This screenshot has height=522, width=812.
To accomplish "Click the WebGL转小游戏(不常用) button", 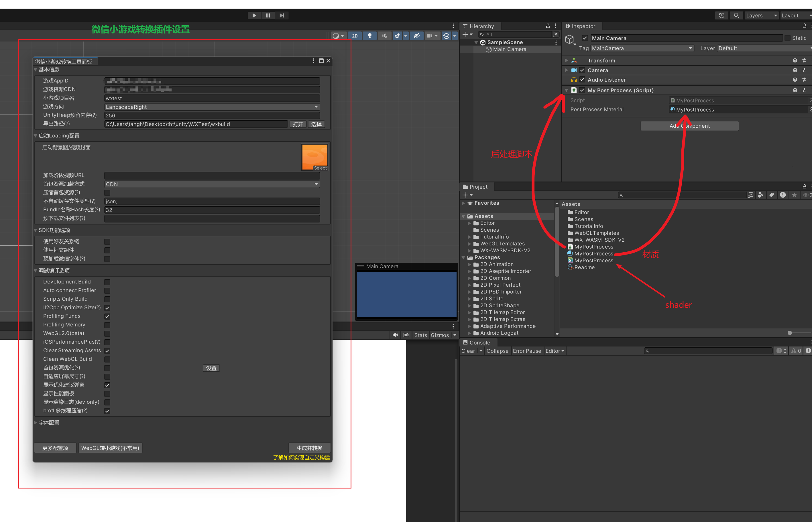I will pos(110,448).
